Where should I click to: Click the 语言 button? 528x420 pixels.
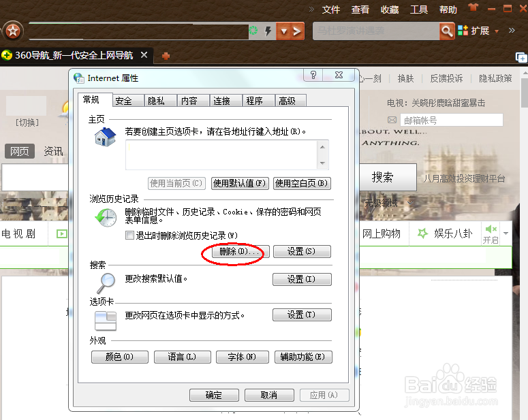tap(183, 357)
